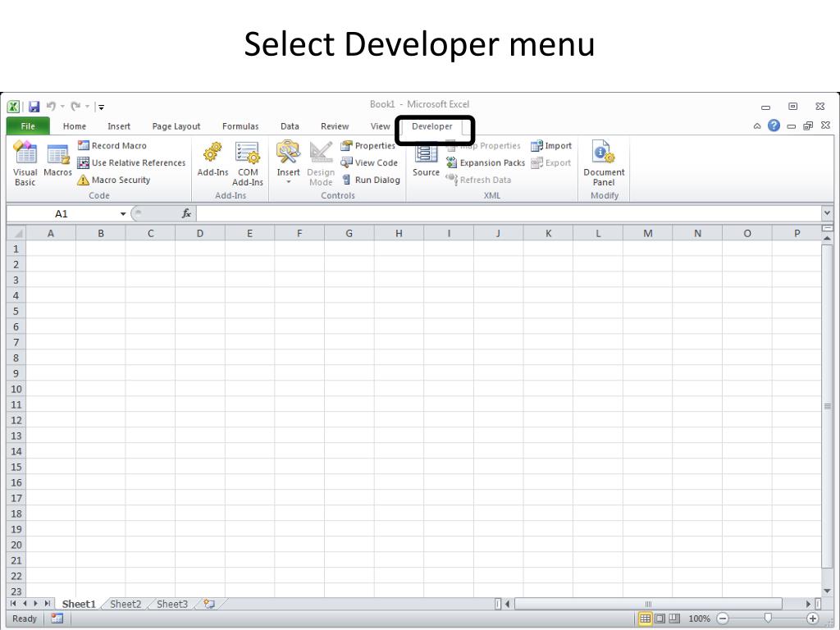Image resolution: width=840 pixels, height=630 pixels.
Task: Expand the formula bar
Action: click(x=826, y=213)
